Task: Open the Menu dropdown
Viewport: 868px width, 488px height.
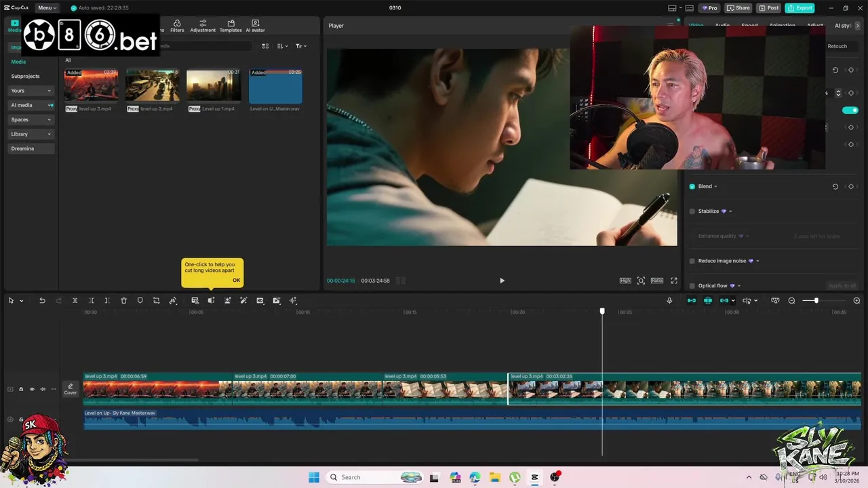Action: (47, 8)
